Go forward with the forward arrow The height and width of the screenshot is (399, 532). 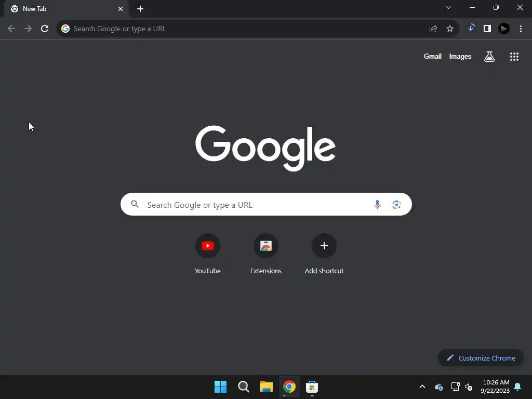pyautogui.click(x=28, y=29)
